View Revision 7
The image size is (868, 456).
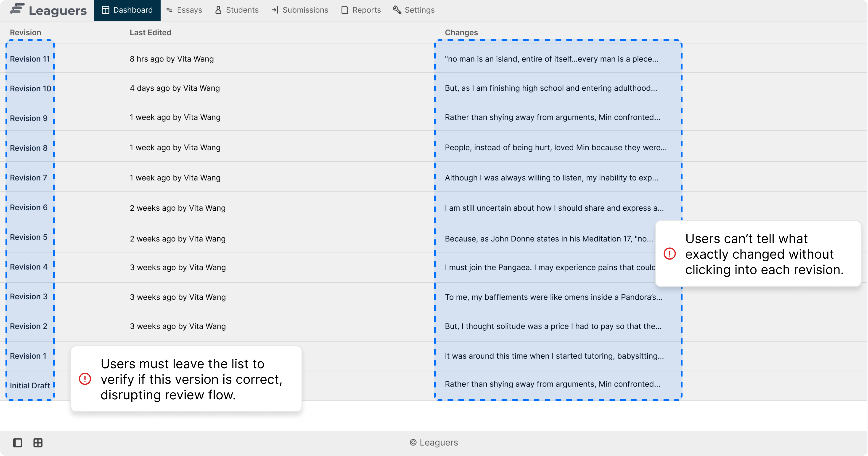click(29, 178)
